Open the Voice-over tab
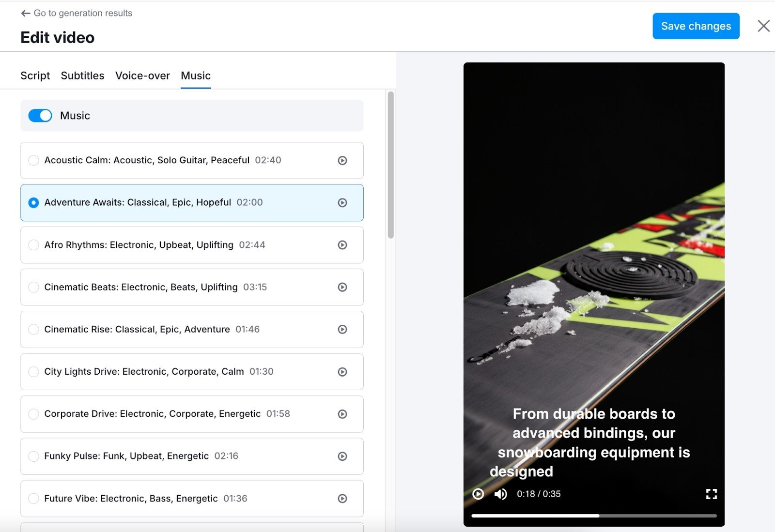 (142, 76)
